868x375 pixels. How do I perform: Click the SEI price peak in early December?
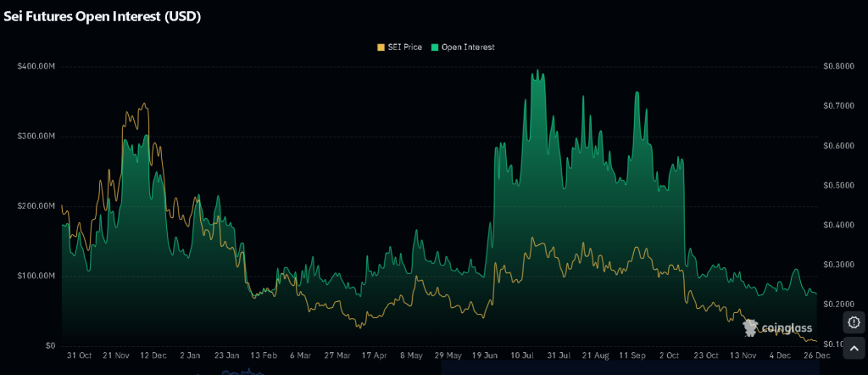[x=145, y=104]
